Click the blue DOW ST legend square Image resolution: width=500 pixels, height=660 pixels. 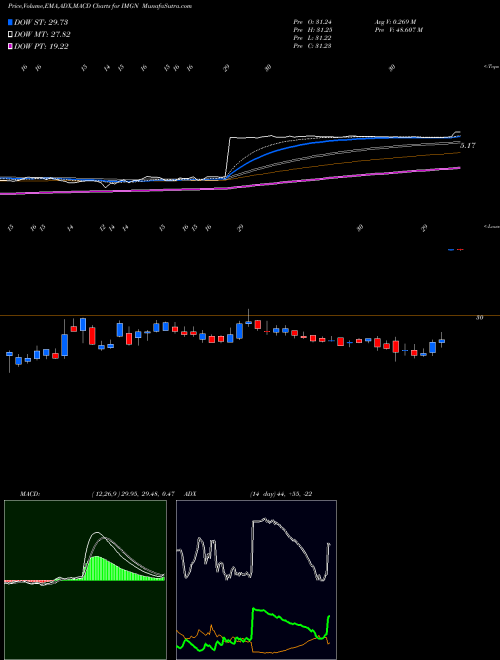pos(10,22)
